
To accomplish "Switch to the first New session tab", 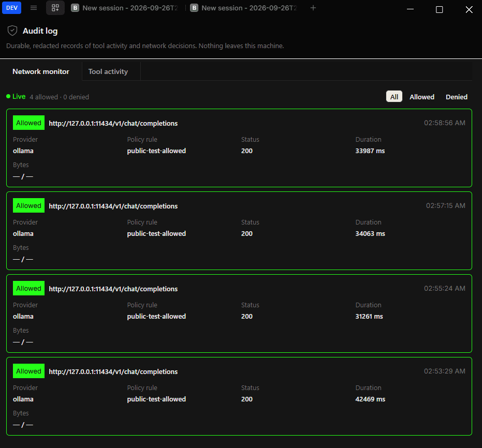I will [x=124, y=8].
